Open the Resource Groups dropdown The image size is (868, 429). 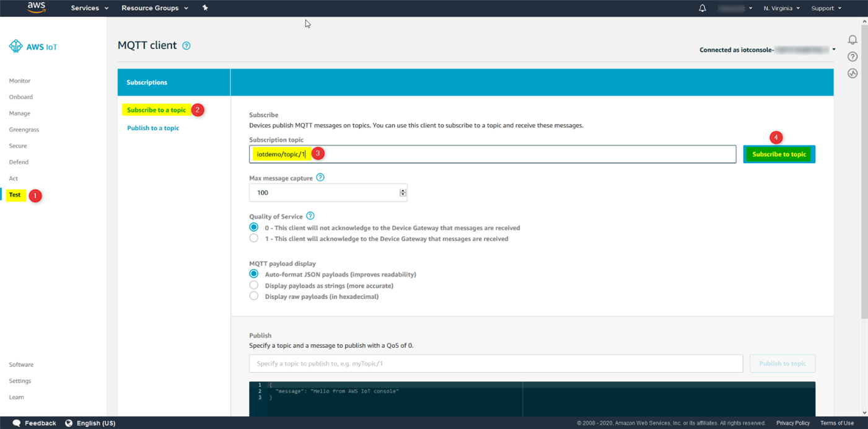[x=155, y=8]
